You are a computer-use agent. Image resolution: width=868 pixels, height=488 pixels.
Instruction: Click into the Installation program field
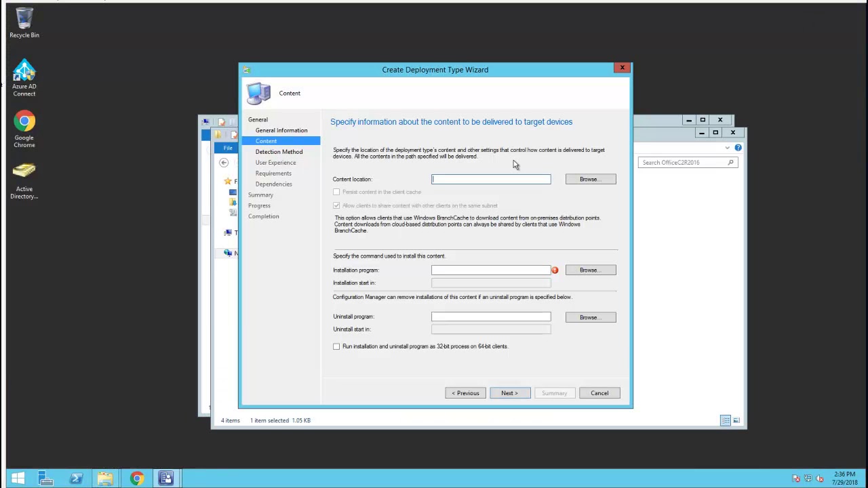click(491, 270)
